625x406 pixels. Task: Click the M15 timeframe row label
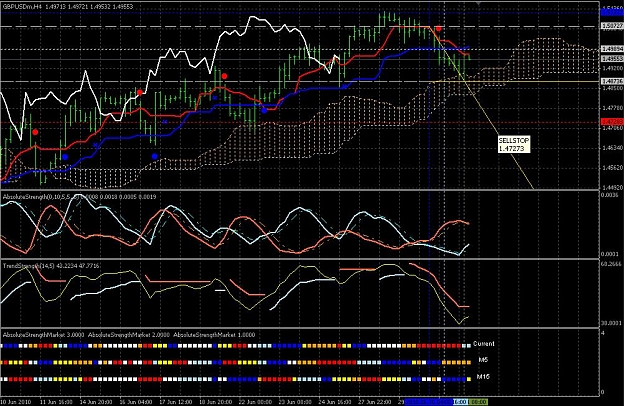(483, 377)
